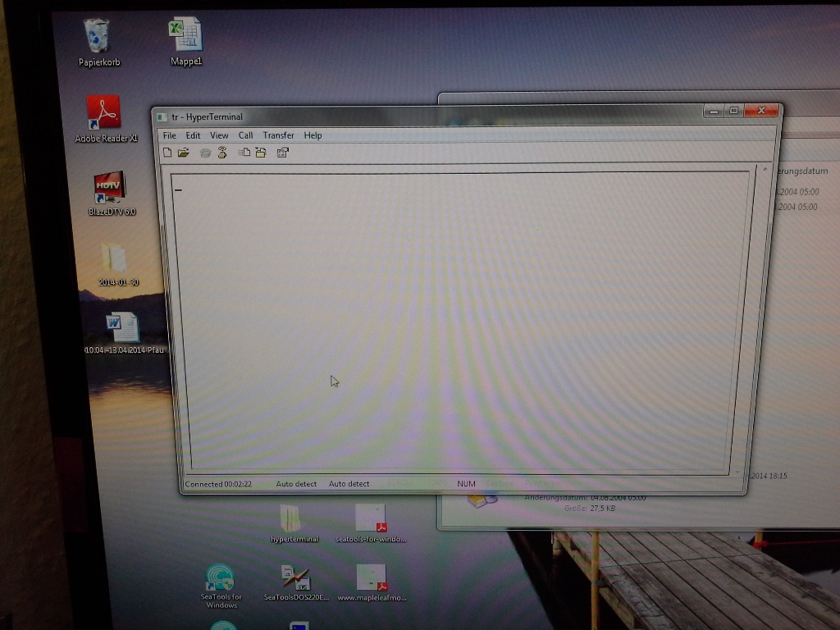Click the New connection toolbar icon
Screen dimensions: 840x630
167,153
